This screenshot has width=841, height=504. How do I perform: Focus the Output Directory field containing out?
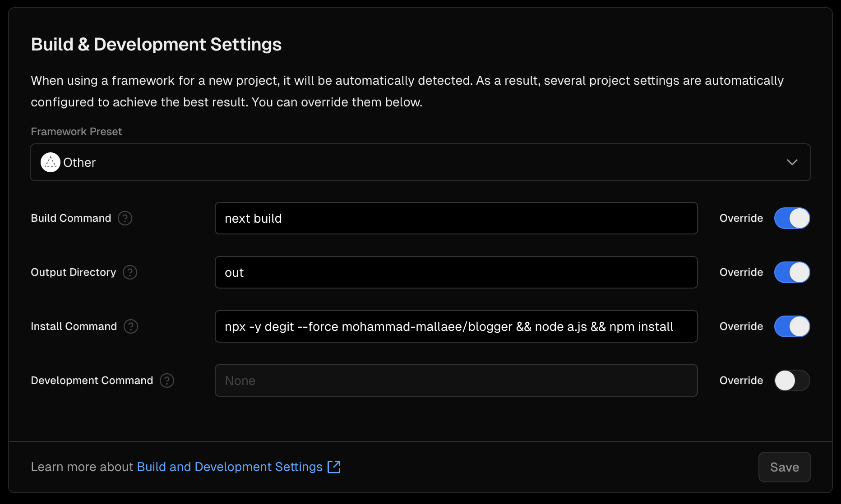point(456,272)
